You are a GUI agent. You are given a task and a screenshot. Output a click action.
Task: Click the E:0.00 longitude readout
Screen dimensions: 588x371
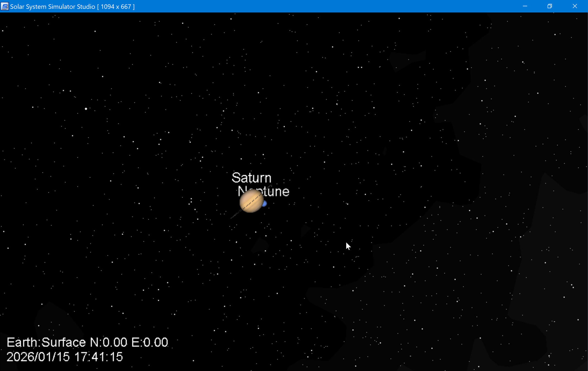pos(150,342)
